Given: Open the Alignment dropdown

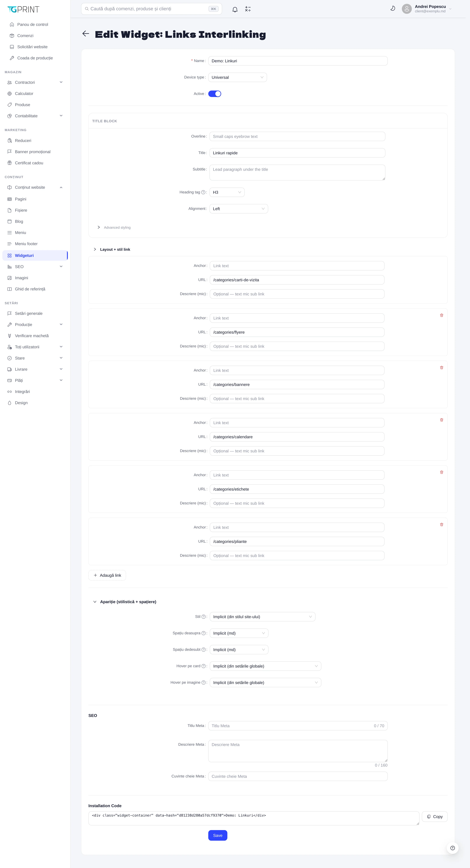Looking at the screenshot, I should 239,209.
